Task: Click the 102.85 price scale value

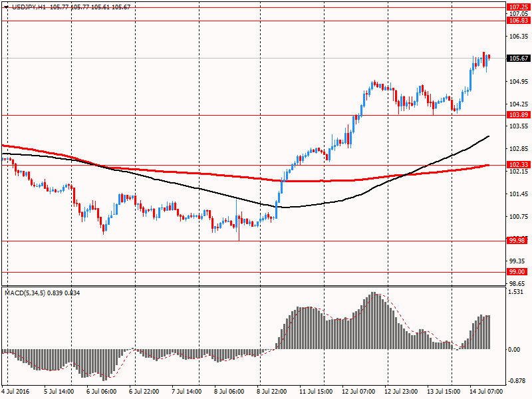Action: coord(519,148)
